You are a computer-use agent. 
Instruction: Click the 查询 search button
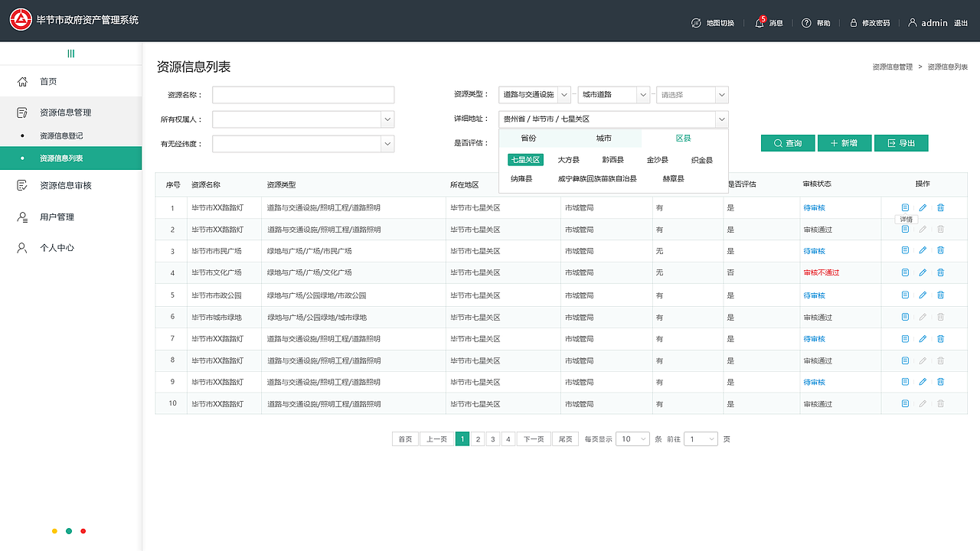pos(788,143)
